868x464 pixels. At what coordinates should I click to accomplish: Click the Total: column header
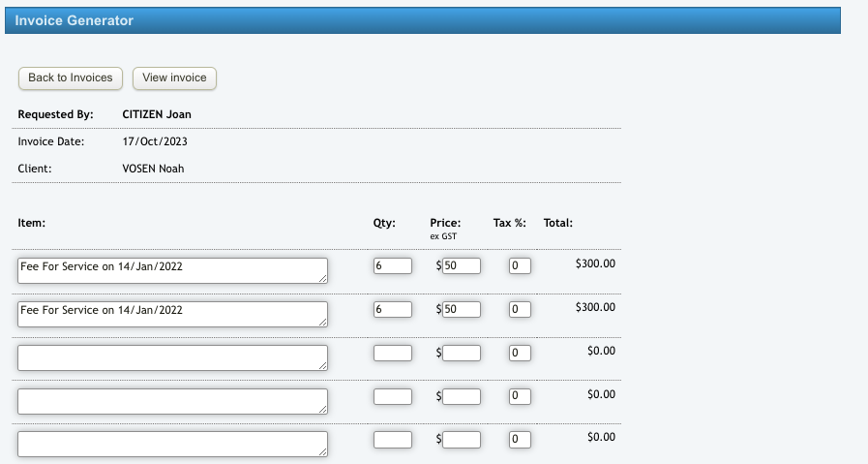coord(558,223)
